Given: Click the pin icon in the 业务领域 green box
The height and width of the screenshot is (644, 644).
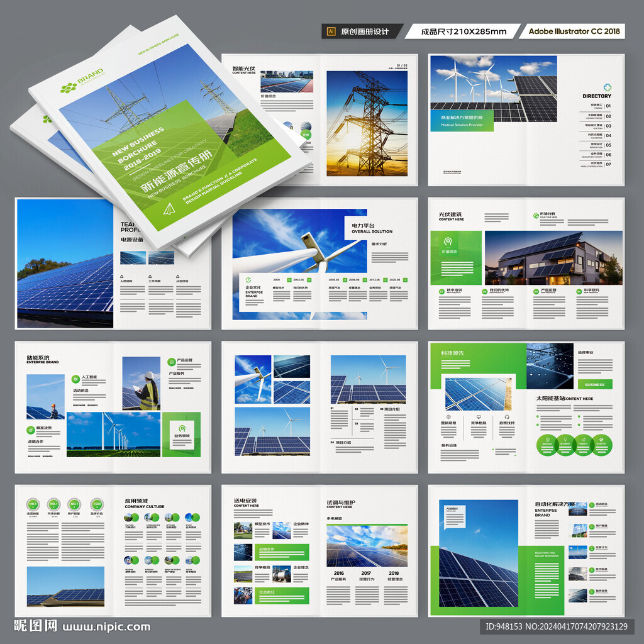Looking at the screenshot, I should [x=182, y=428].
